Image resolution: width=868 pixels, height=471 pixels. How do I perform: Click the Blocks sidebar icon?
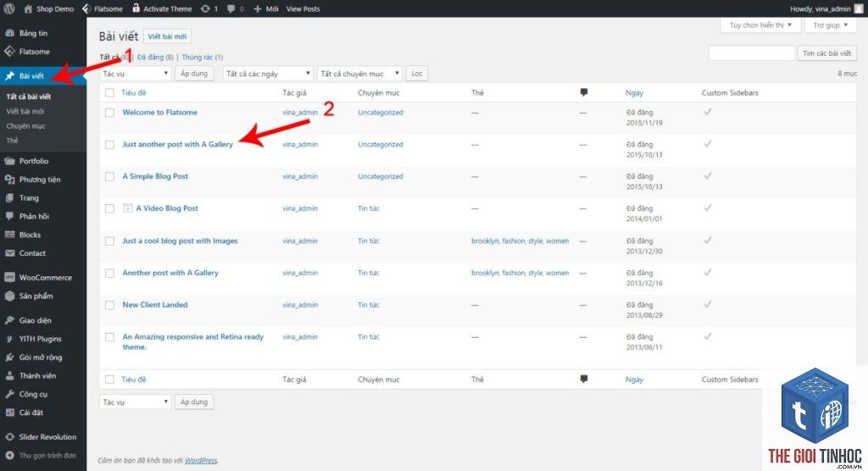point(9,235)
